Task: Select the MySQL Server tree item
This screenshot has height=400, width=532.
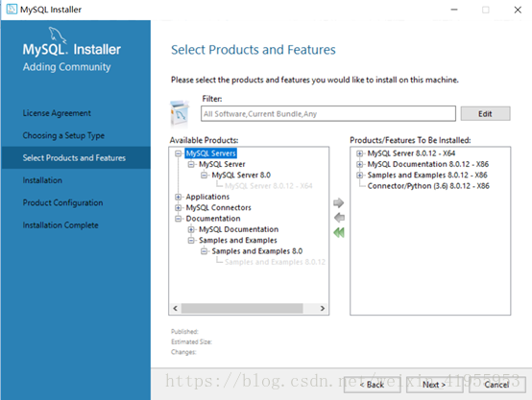Action: 222,164
